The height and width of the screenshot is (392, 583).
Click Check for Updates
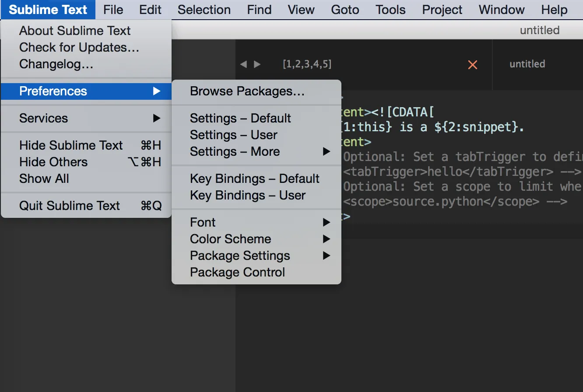point(79,47)
